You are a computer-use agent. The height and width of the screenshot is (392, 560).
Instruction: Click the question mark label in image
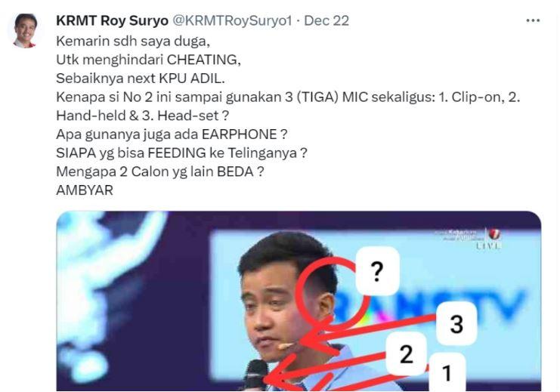point(378,271)
